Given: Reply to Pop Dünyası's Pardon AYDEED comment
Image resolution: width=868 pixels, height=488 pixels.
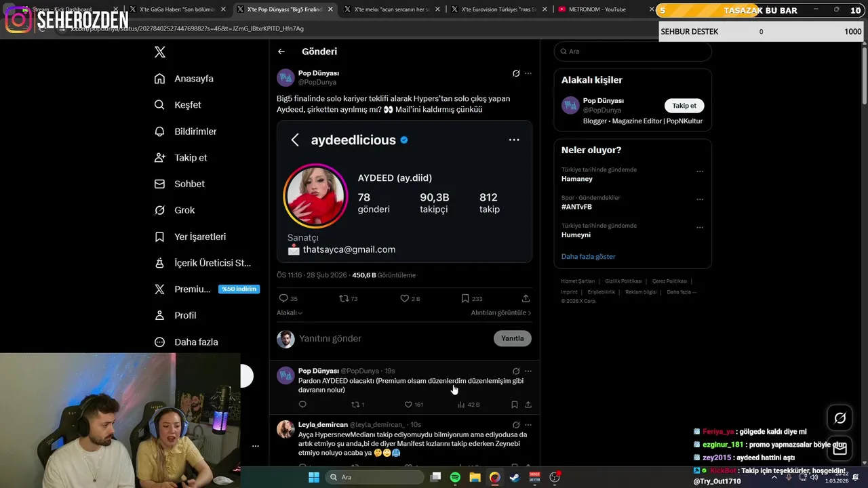Looking at the screenshot, I should [302, 405].
